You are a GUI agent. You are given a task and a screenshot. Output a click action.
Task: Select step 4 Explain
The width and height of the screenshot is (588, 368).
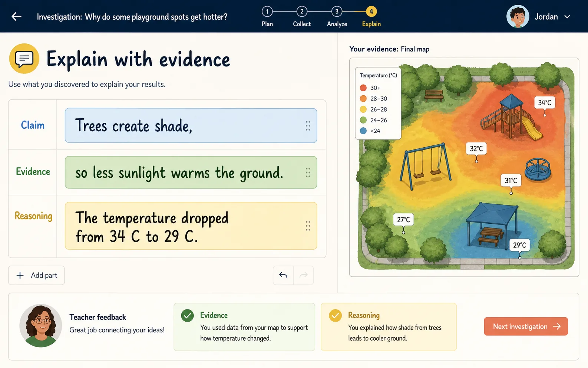point(371,16)
